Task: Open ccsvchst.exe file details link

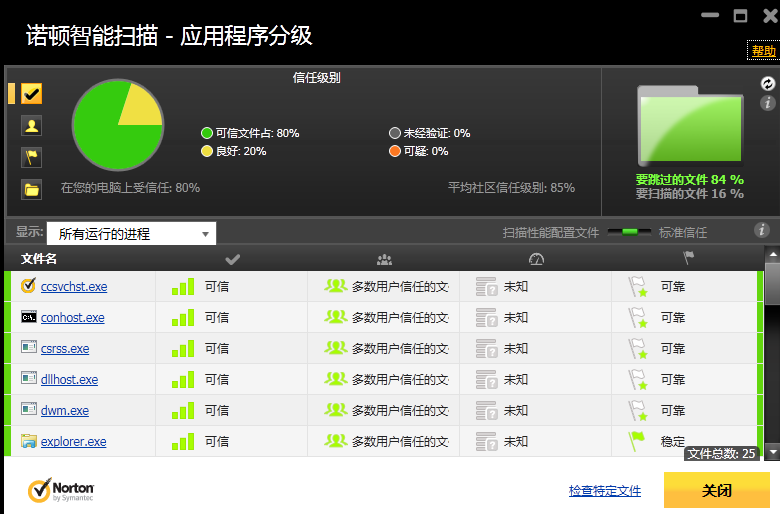Action: pos(74,287)
